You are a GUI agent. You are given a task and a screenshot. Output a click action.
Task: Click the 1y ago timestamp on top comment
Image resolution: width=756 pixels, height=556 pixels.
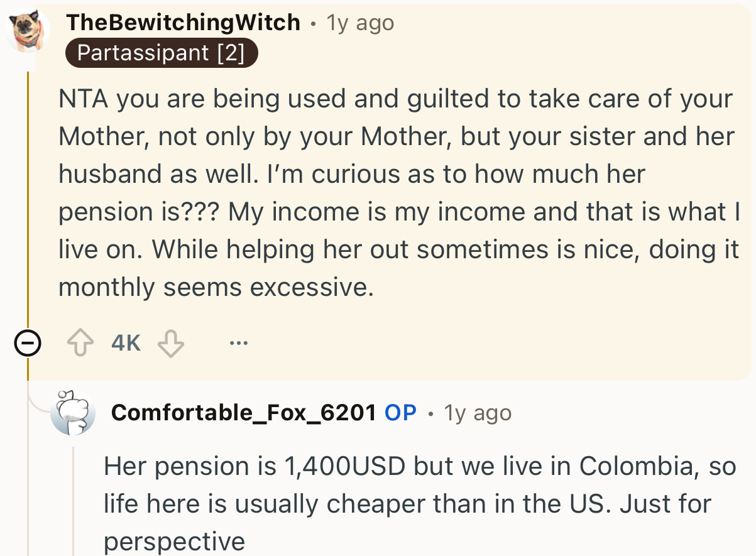[x=359, y=22]
